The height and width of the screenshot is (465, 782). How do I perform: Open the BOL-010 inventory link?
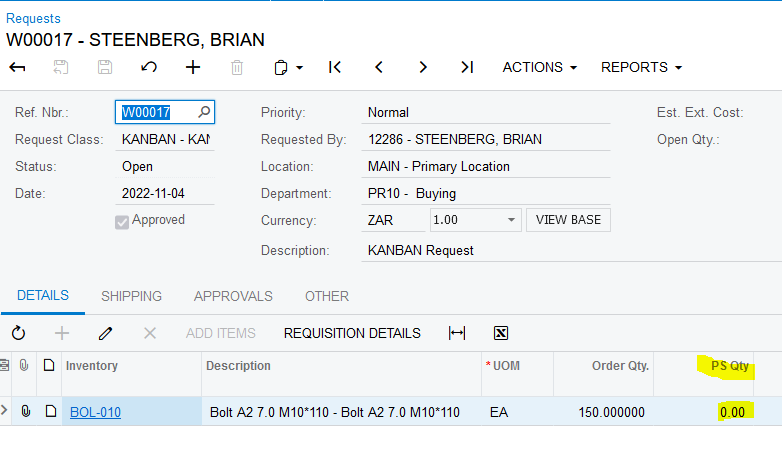[95, 412]
